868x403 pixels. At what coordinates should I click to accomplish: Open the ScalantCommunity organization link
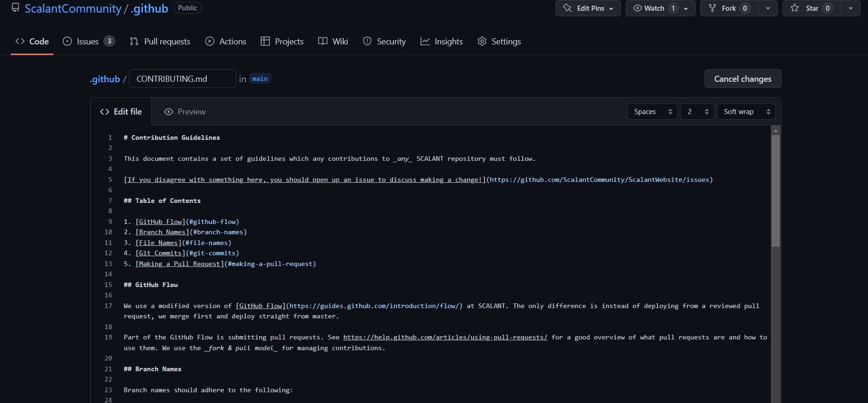pos(73,8)
